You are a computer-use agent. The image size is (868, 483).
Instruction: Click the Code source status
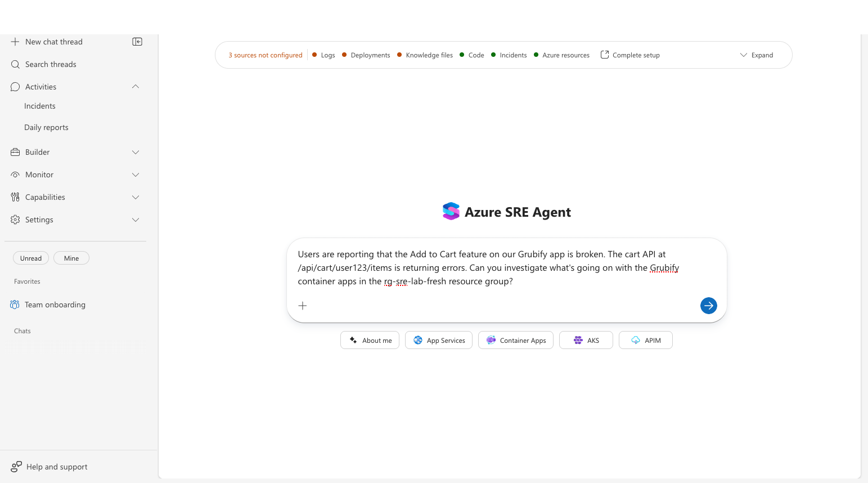coord(471,55)
